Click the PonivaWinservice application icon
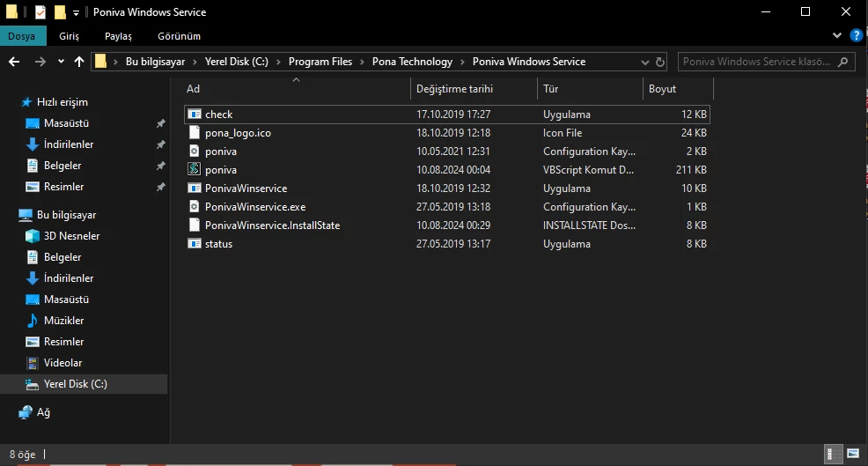Viewport: 868px width, 466px height. [195, 189]
